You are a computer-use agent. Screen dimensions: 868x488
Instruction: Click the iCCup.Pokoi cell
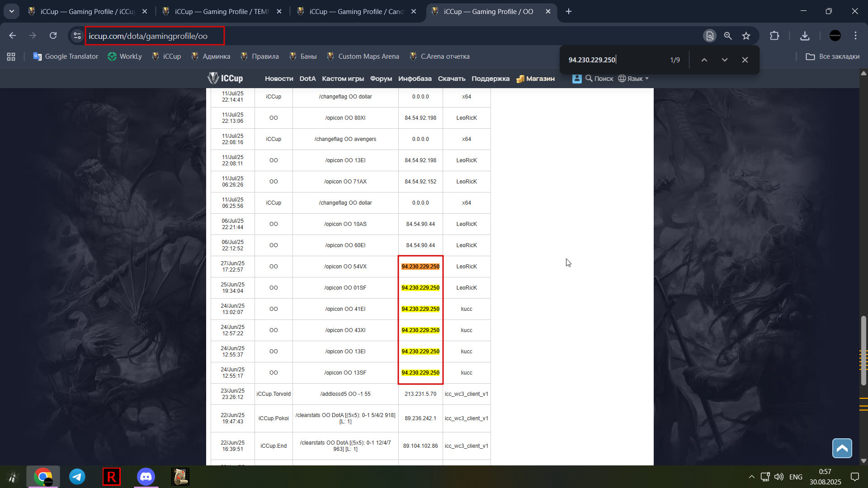point(274,418)
